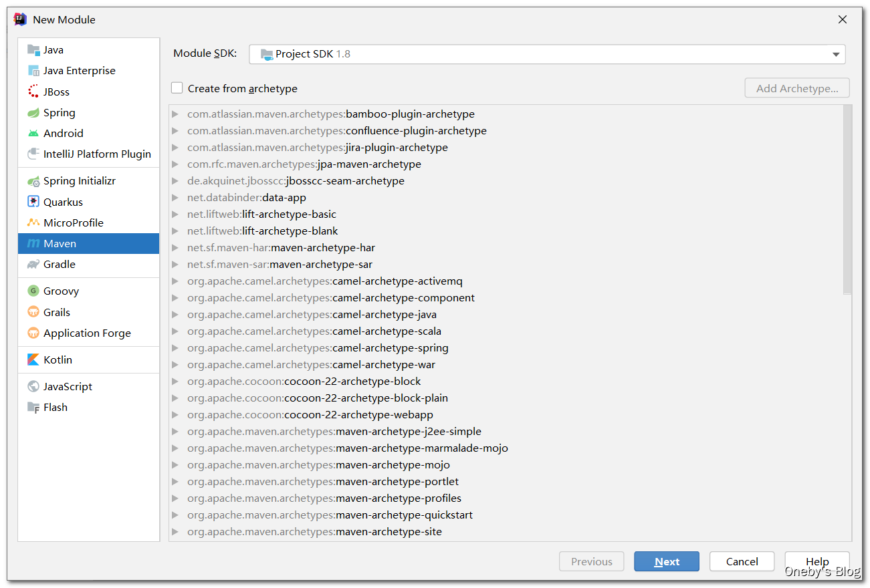This screenshot has width=870, height=588.
Task: Click the Gradle elephant icon
Action: (33, 264)
